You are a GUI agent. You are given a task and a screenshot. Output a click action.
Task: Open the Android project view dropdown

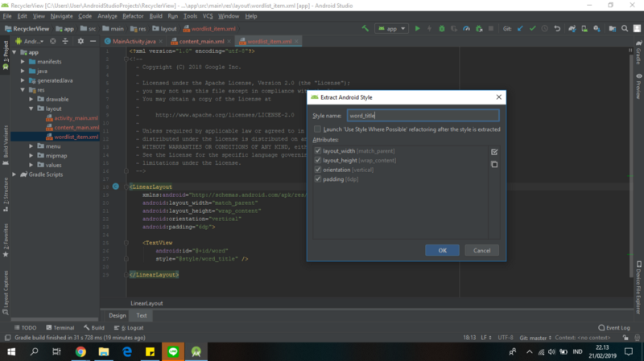tap(30, 41)
